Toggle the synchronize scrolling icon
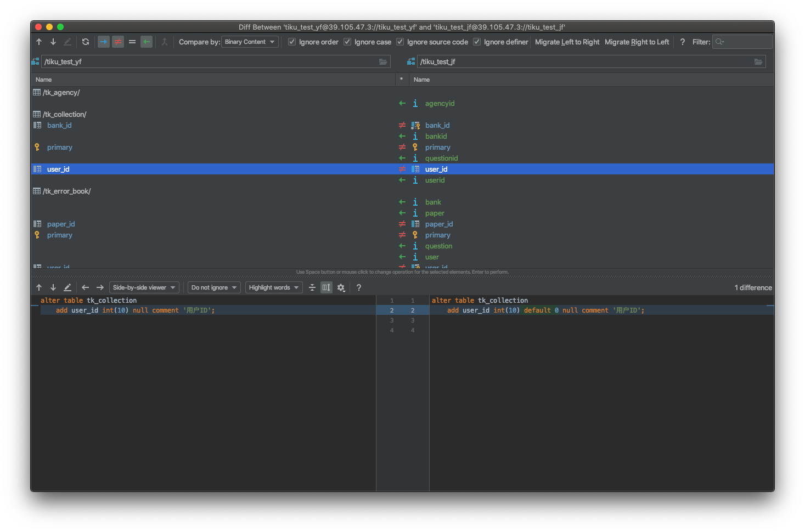805x532 pixels. click(x=326, y=287)
